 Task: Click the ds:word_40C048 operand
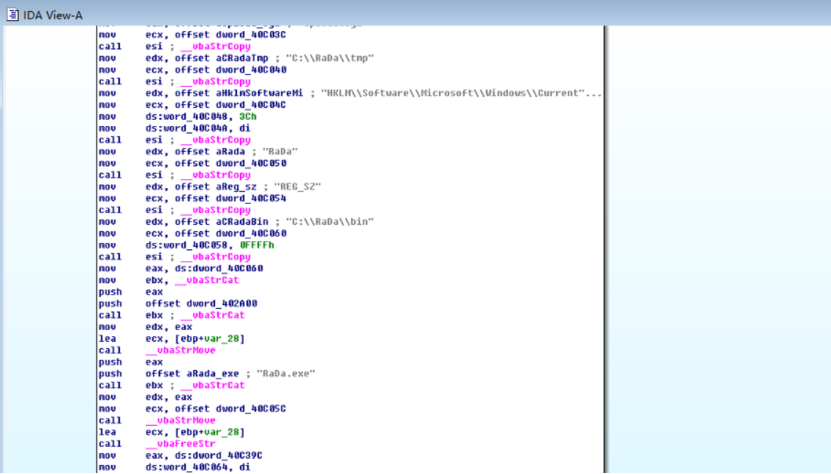tap(189, 117)
